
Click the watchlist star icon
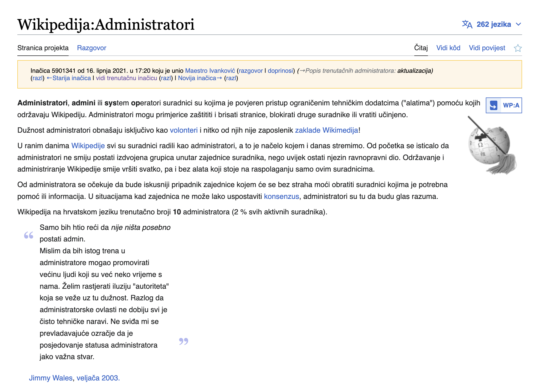(x=518, y=48)
